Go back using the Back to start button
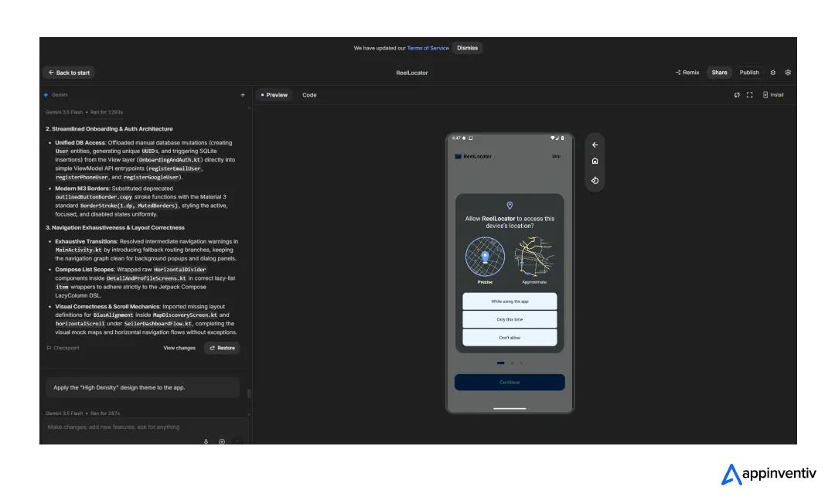 (69, 73)
